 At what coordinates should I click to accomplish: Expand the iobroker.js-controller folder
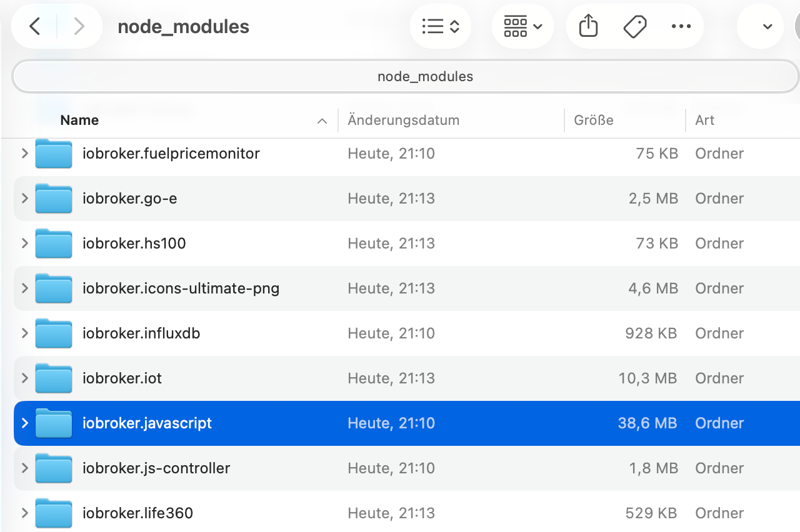25,468
